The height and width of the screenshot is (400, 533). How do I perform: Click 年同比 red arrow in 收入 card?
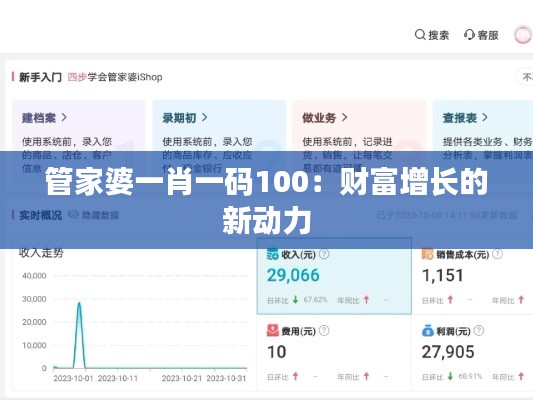click(x=366, y=300)
